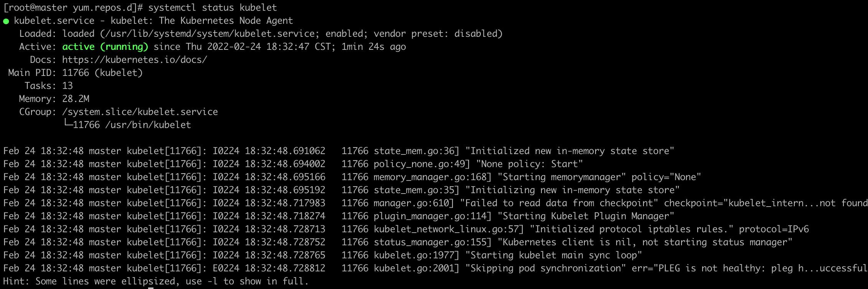Click the kubelet.service unit file path
Image resolution: width=868 pixels, height=289 pixels.
(210, 34)
